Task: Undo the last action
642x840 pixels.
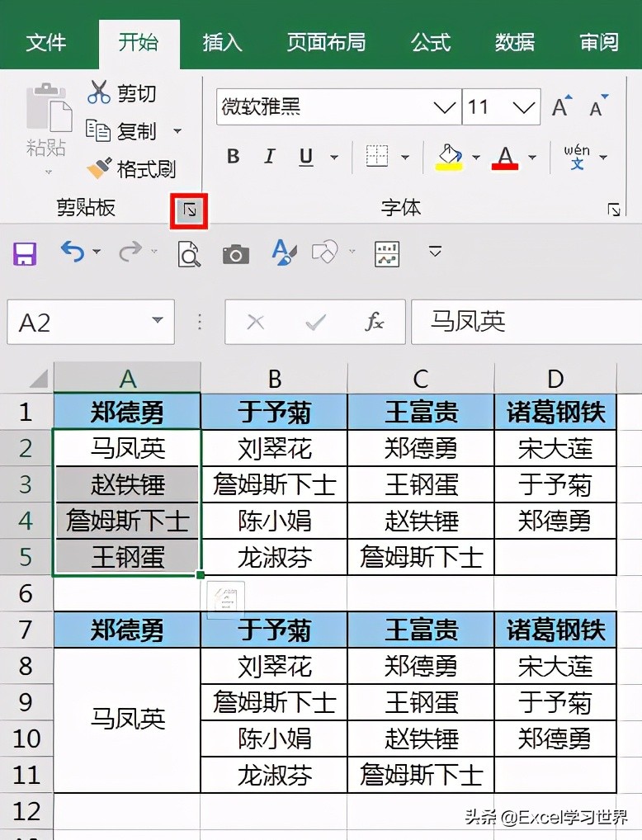Action: (73, 251)
